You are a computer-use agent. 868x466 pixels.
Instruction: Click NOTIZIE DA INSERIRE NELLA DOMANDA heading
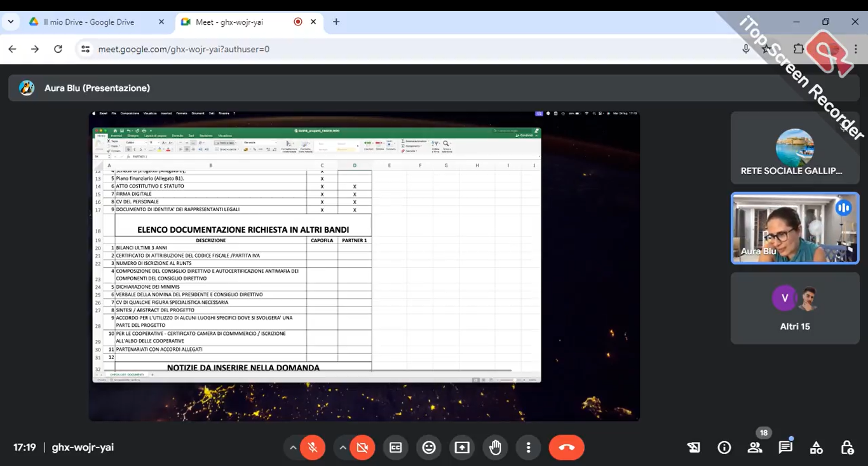point(243,367)
